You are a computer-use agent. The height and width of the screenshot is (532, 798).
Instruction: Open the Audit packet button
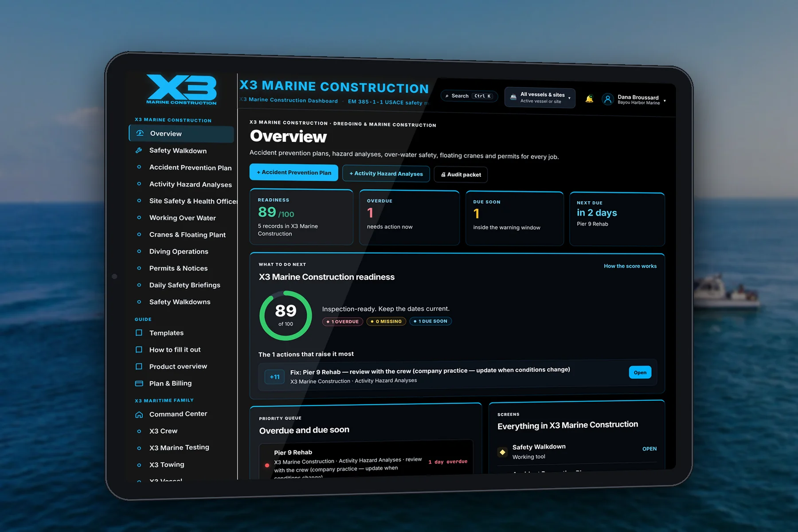461,175
